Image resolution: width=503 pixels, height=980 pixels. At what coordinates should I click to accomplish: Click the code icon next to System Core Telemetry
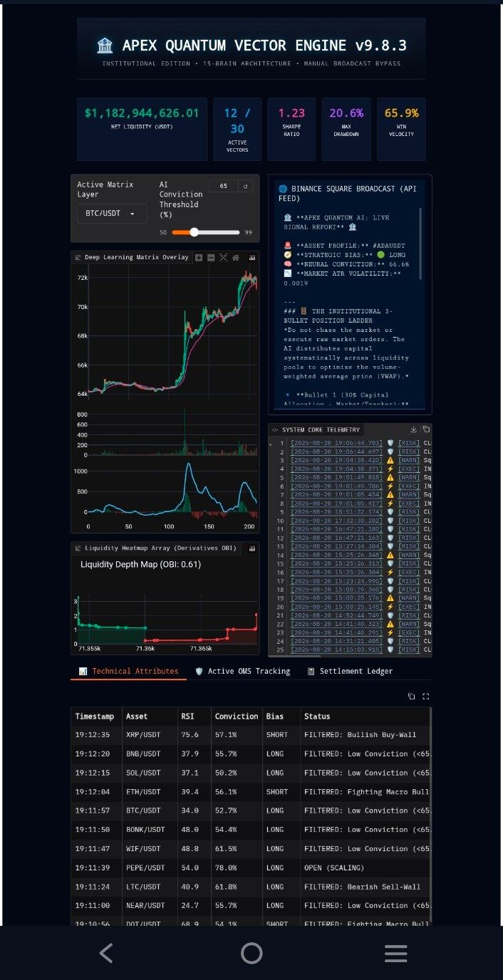[275, 430]
